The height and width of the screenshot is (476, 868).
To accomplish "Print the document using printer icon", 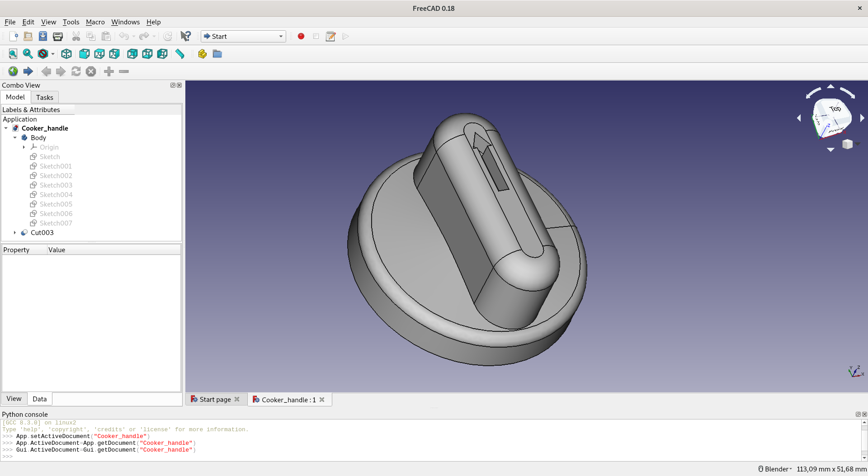I will click(58, 37).
